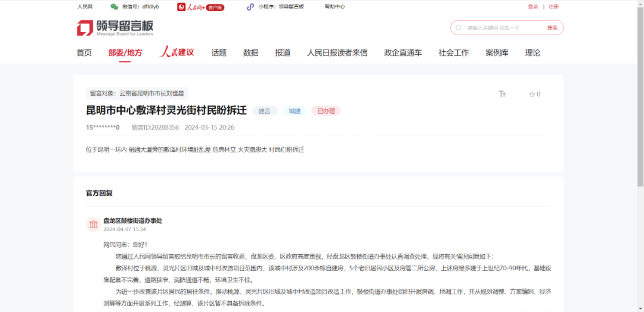This screenshot has width=644, height=312.
Task: Click the font size (Tт) icon
Action: (x=502, y=94)
